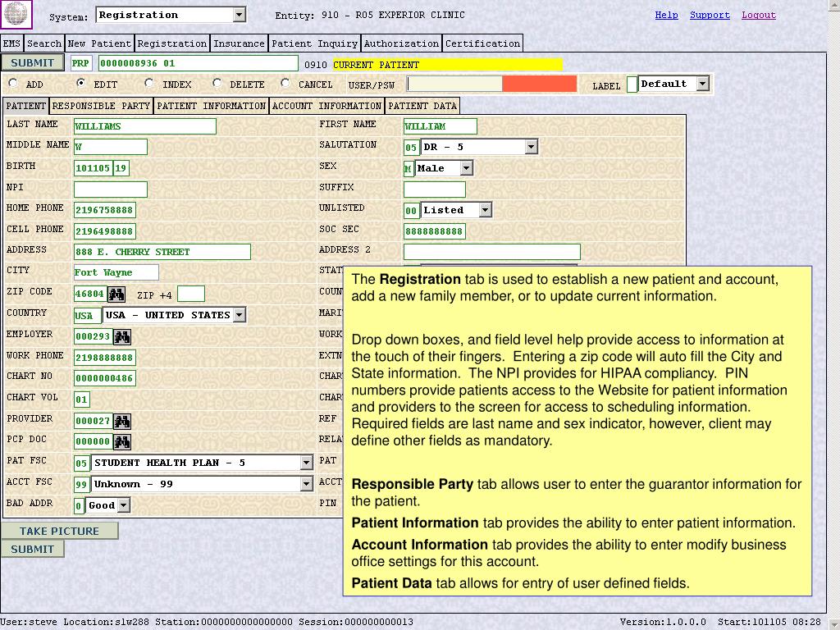Open the top Registration tab
This screenshot has width=840, height=630.
click(172, 43)
